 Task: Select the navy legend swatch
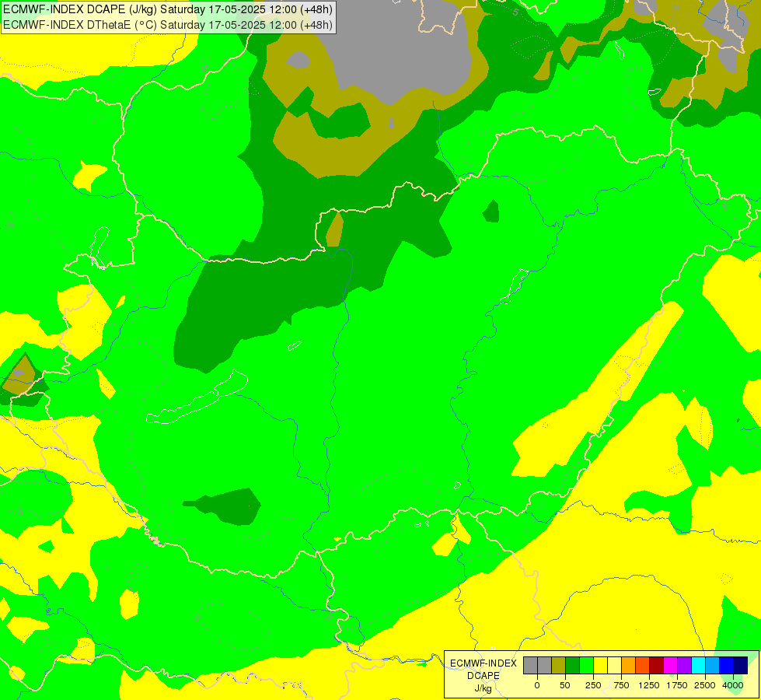pos(741,665)
